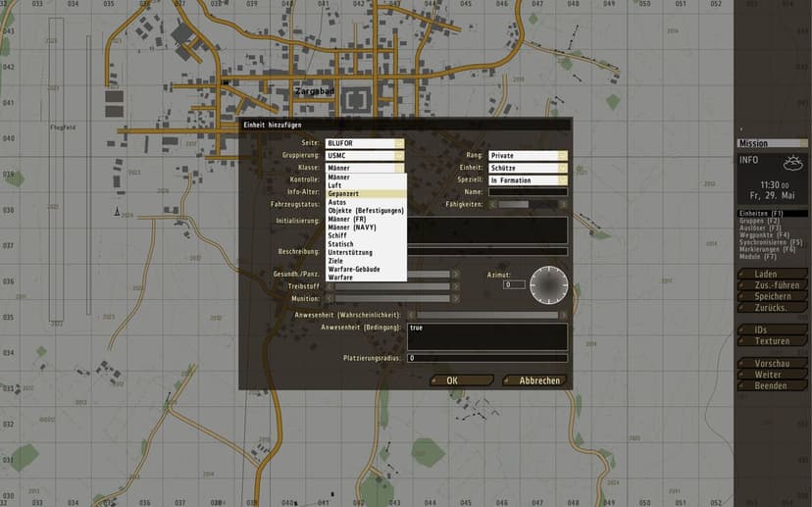Click the right arrow of the Treibstoff slider
Viewport: 812px width, 507px height.
point(456,286)
